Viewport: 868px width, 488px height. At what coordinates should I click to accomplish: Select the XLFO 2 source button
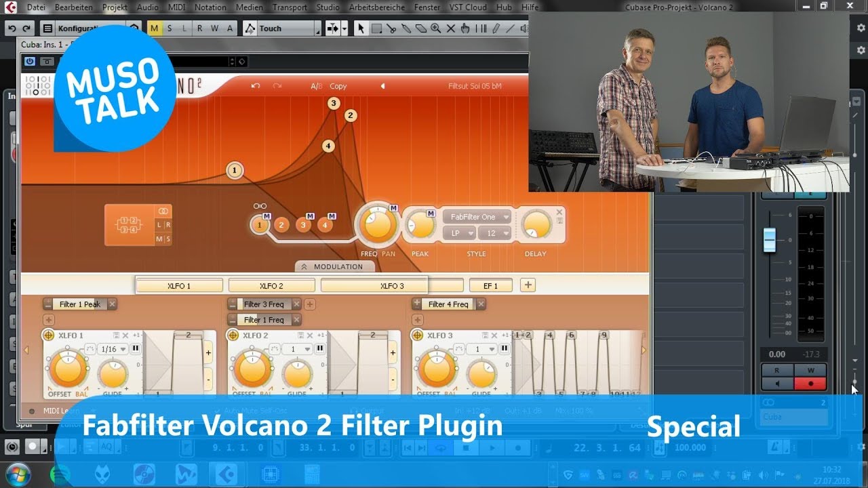click(272, 286)
